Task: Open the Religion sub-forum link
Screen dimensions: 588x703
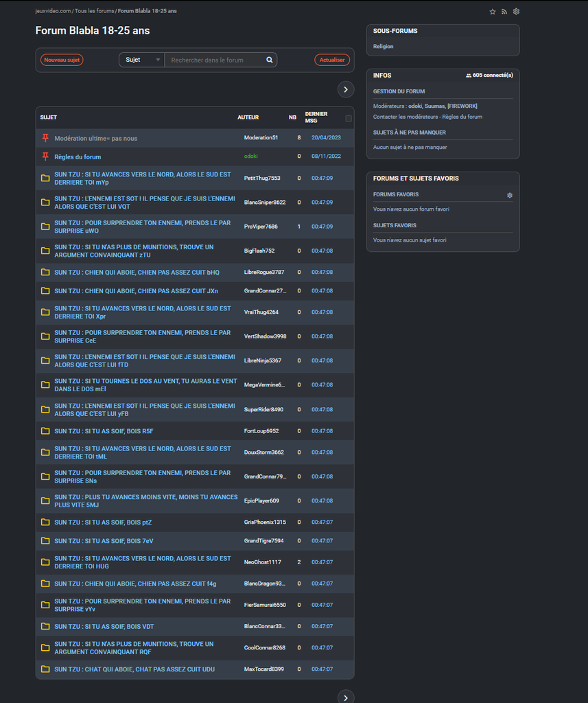Action: pos(383,47)
